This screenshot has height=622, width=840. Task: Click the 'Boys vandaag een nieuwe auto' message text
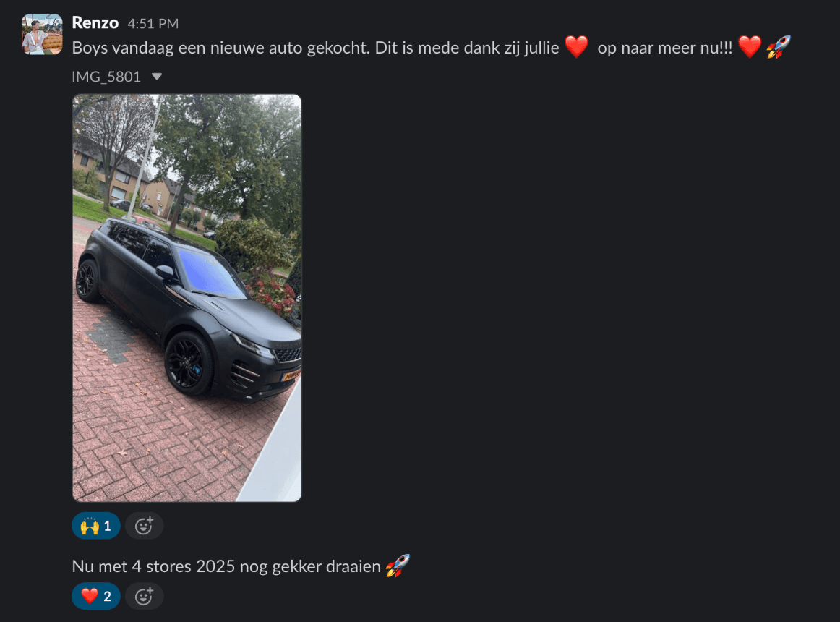pyautogui.click(x=315, y=48)
